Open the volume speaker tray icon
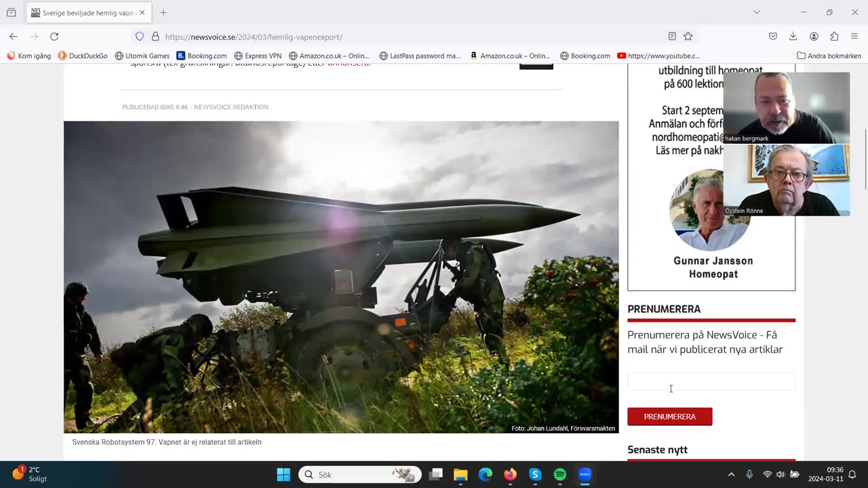 pos(781,474)
